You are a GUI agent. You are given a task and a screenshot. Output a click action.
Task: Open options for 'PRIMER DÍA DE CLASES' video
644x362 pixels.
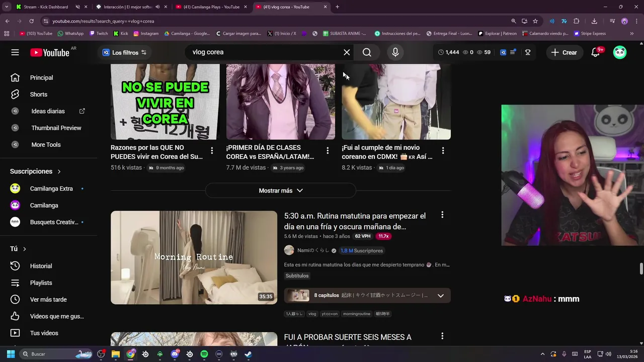click(x=328, y=150)
